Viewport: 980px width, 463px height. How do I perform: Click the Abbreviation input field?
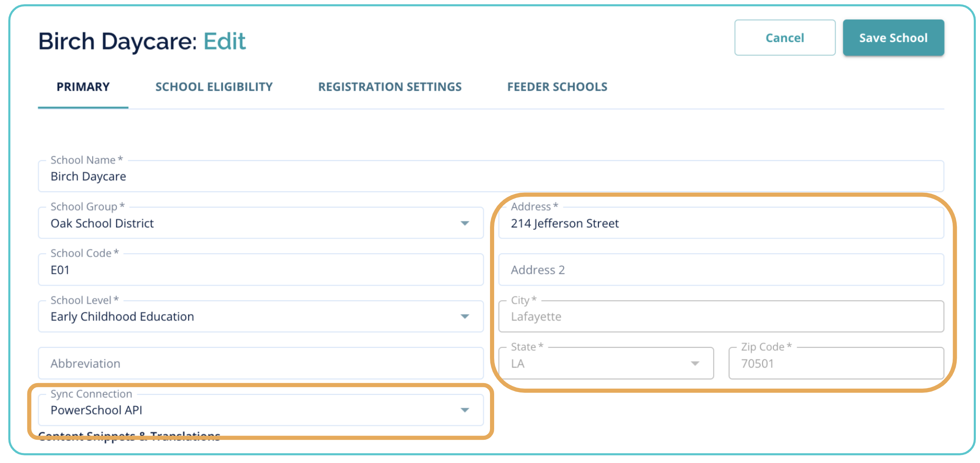pos(260,364)
